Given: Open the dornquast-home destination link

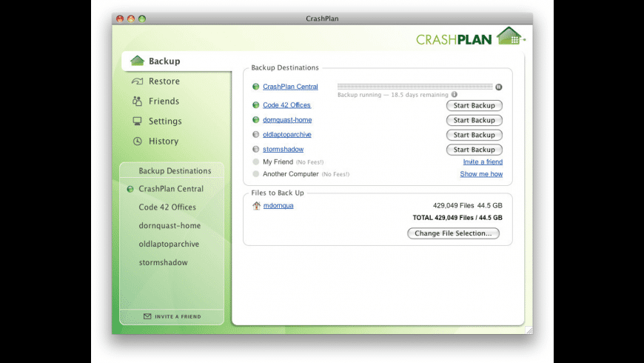Looking at the screenshot, I should (287, 120).
